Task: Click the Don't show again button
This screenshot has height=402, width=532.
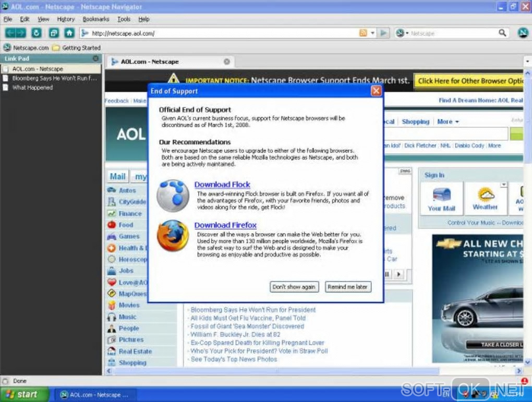Action: pyautogui.click(x=294, y=287)
